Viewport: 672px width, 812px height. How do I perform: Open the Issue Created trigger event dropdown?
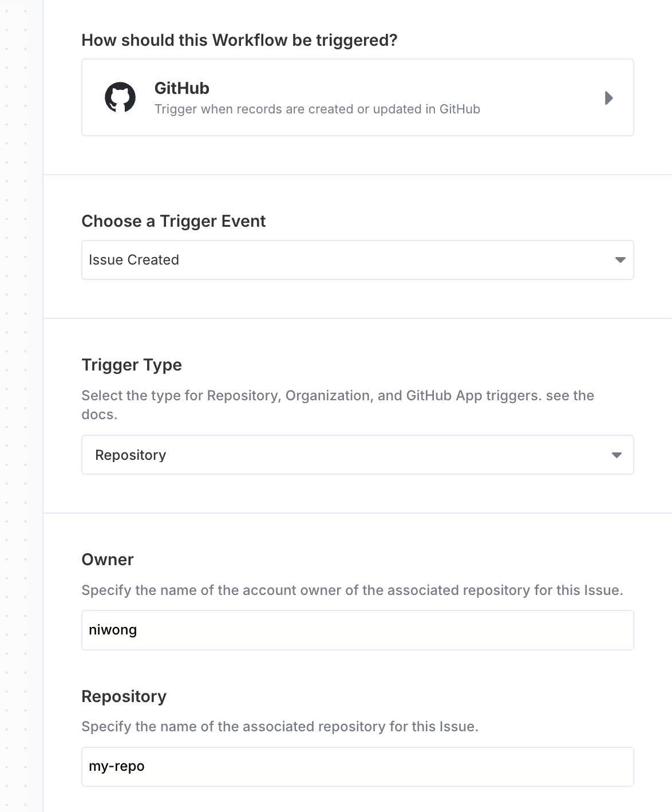[x=357, y=260]
